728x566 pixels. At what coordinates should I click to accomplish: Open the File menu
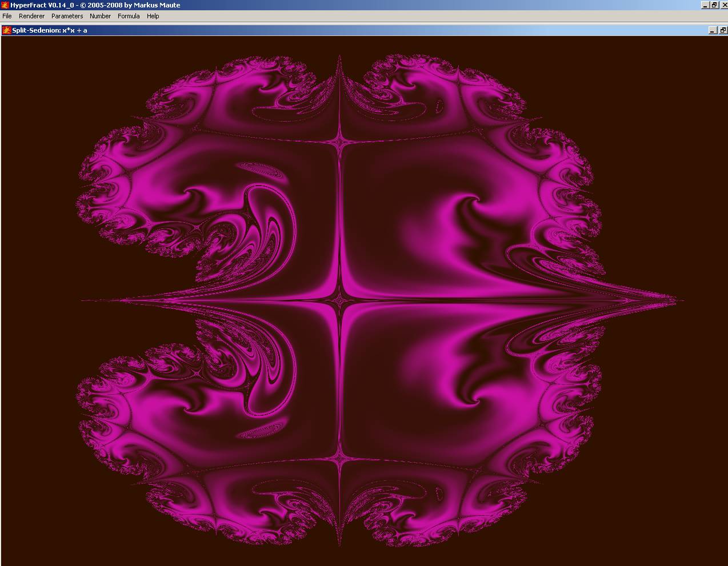point(7,16)
